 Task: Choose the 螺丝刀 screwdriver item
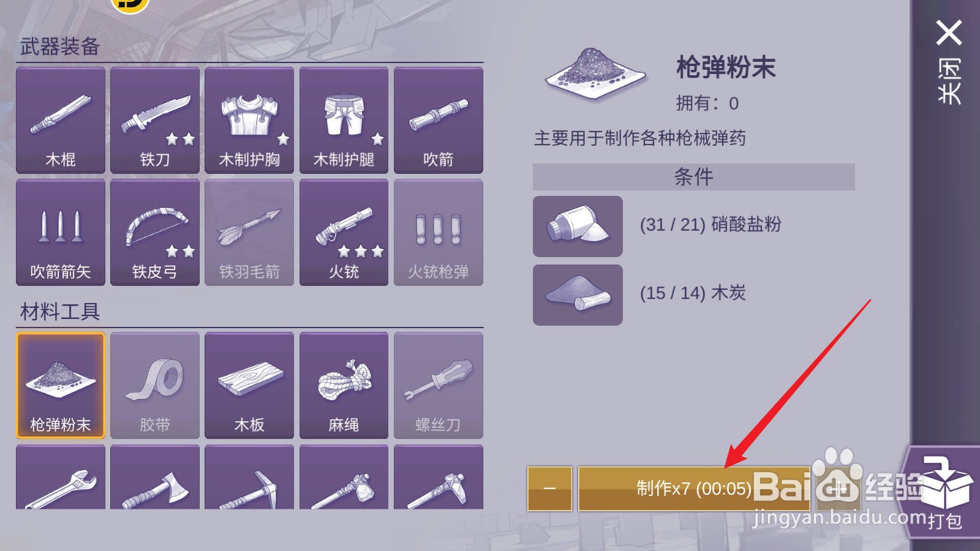click(x=439, y=385)
